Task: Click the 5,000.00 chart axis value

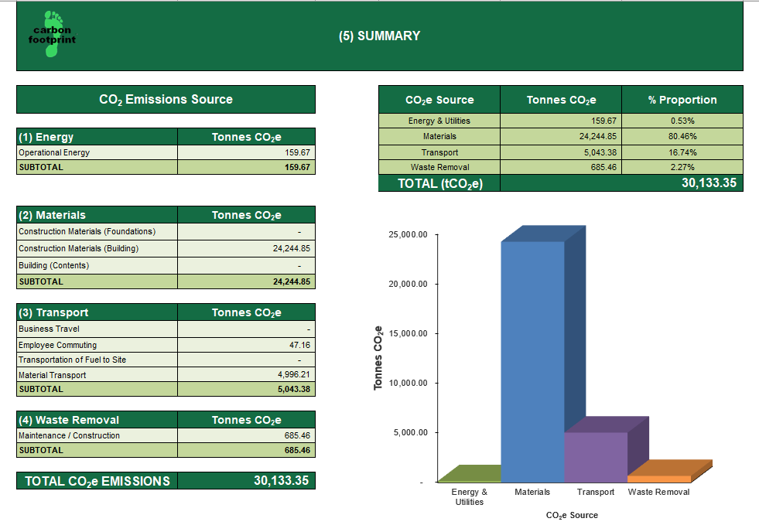Action: (411, 432)
